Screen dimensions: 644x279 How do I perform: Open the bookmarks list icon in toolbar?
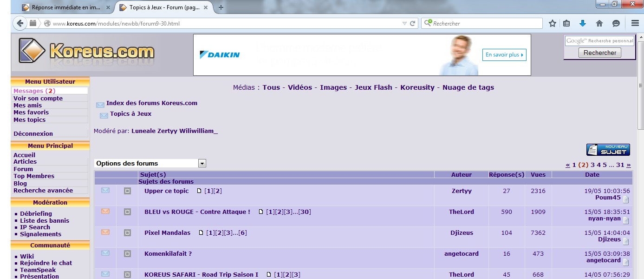point(566,23)
